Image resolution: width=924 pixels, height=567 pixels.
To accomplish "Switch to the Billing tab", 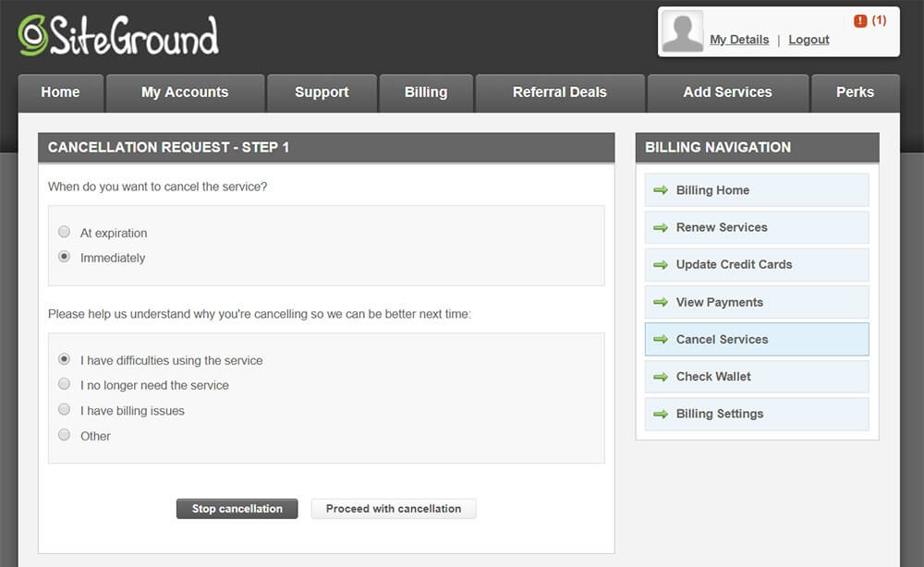I will 426,92.
